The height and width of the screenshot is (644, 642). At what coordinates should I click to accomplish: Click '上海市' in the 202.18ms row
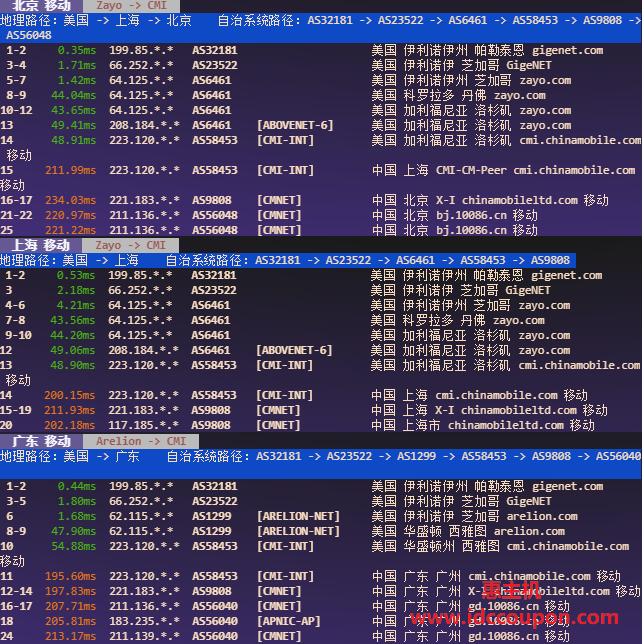[x=421, y=425]
